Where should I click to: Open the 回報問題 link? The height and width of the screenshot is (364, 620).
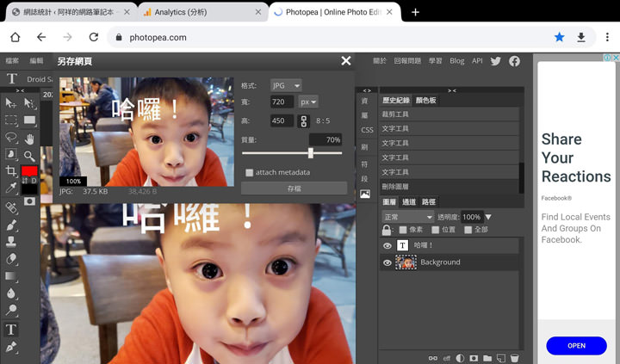407,61
